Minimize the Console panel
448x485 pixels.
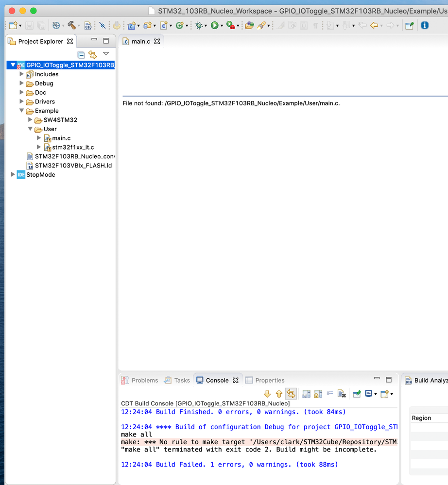(x=377, y=378)
